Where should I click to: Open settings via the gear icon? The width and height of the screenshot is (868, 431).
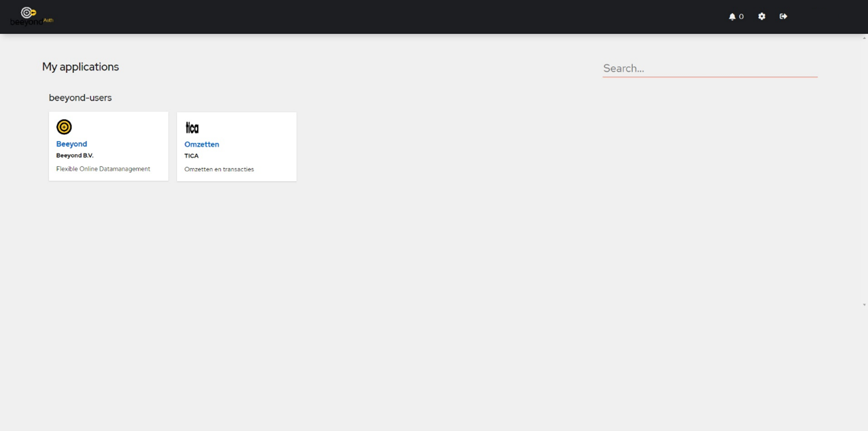point(761,16)
